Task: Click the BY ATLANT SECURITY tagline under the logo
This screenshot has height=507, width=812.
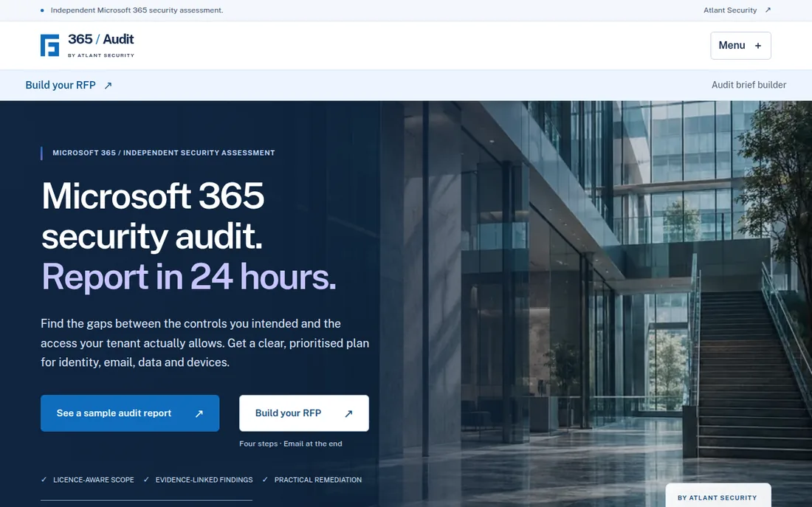Action: [101, 55]
